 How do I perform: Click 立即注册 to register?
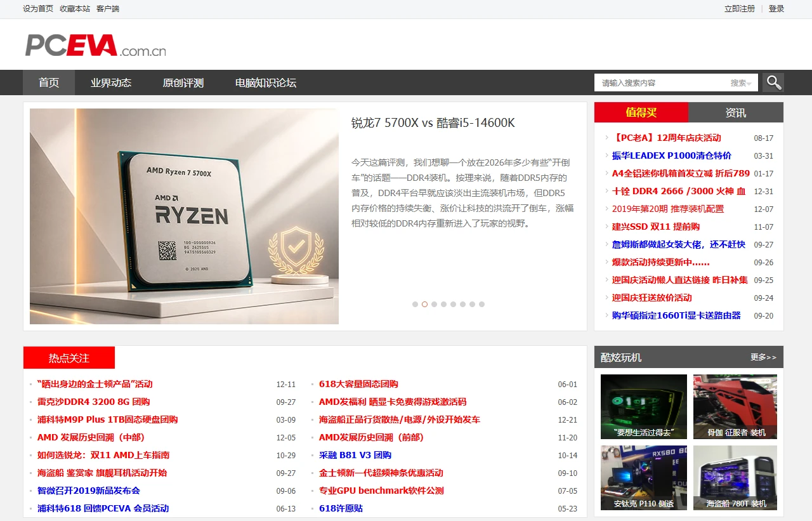(740, 9)
